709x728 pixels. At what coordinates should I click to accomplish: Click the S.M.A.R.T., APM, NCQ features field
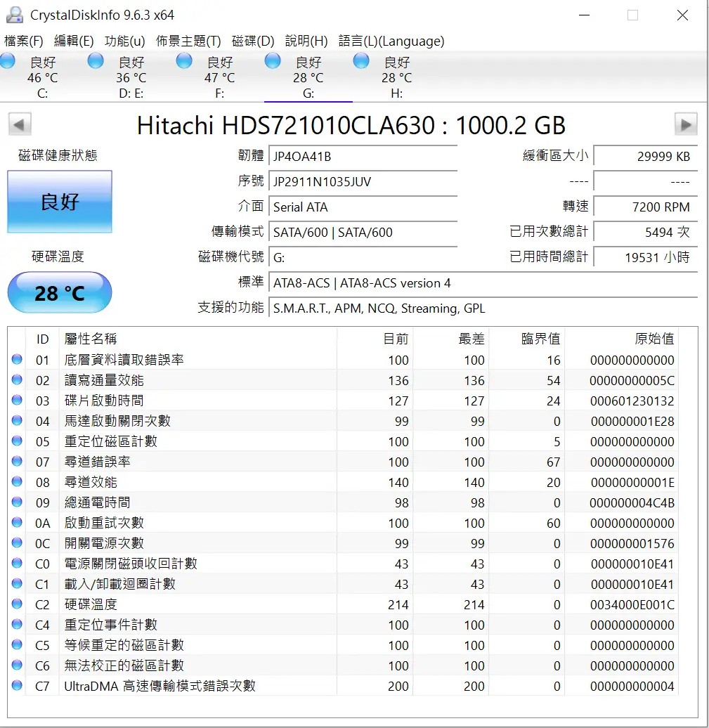(x=483, y=308)
